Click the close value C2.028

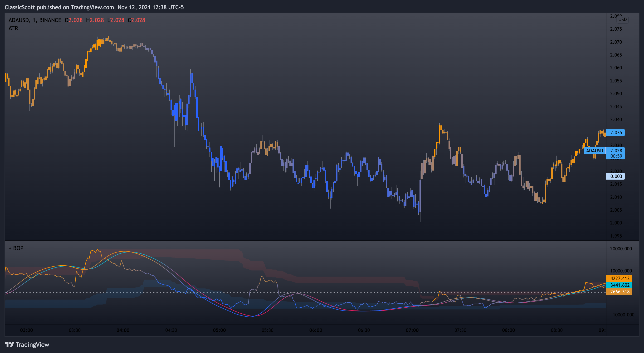pos(136,20)
